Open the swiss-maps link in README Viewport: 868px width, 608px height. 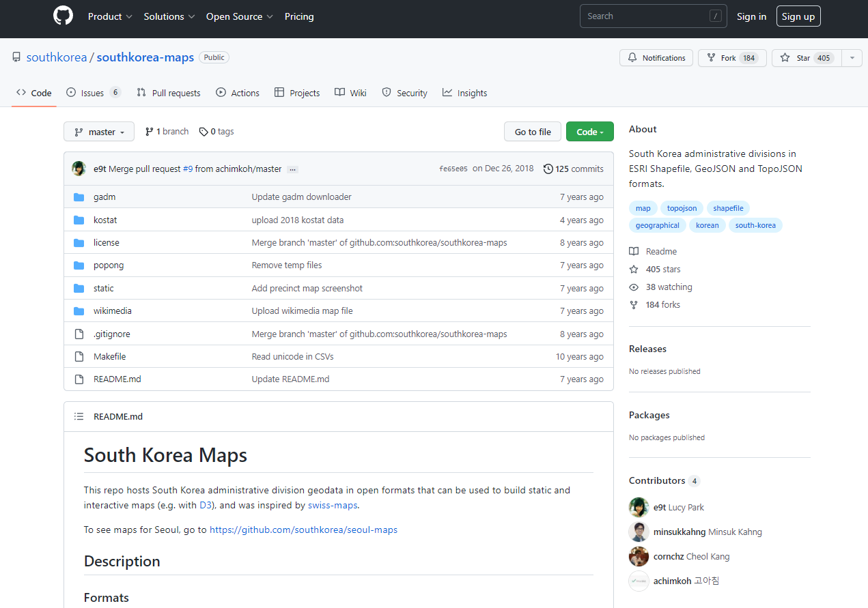coord(333,506)
